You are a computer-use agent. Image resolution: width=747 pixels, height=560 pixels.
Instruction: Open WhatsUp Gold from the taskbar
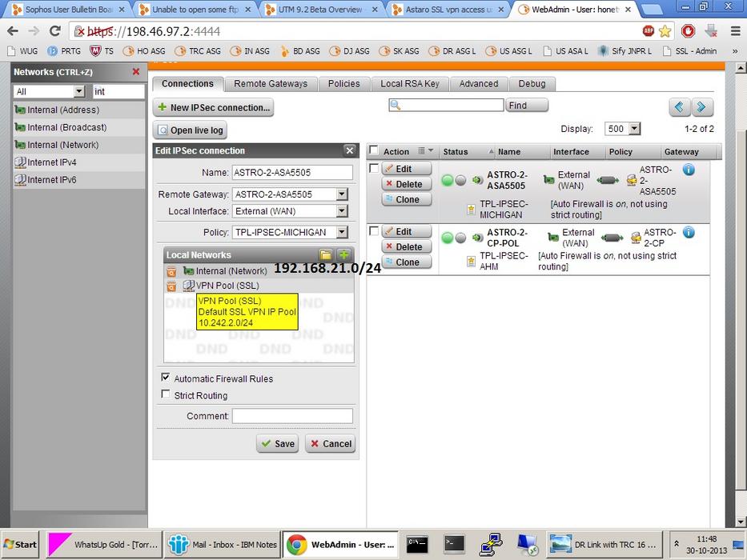pyautogui.click(x=104, y=544)
